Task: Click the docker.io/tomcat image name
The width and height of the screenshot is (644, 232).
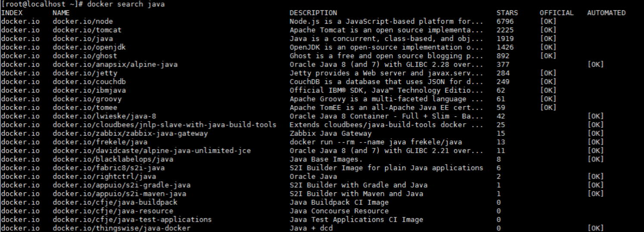Action: pos(87,30)
